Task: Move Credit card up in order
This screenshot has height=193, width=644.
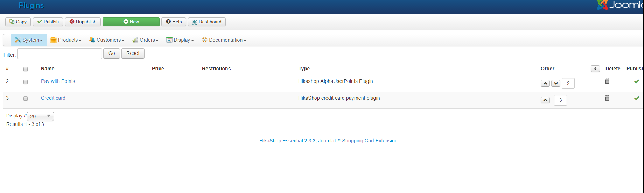Action: [545, 100]
